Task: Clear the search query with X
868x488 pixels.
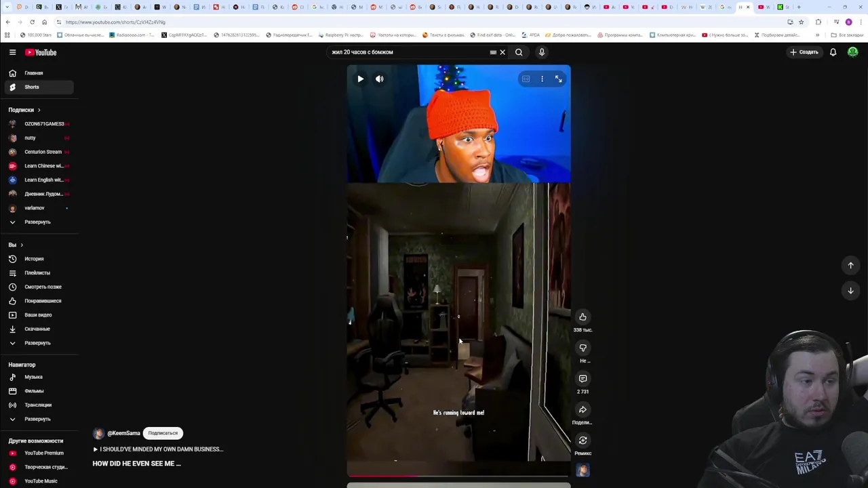Action: [x=502, y=52]
